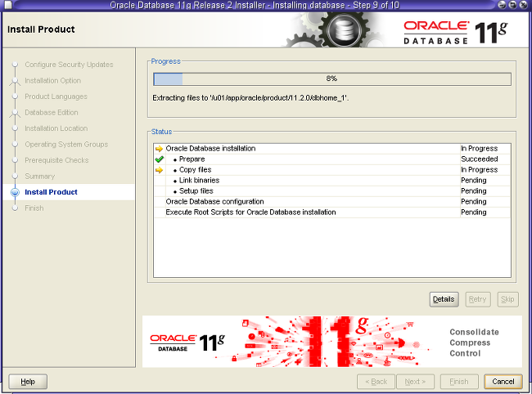Select the Installation Option step
Screen dimensions: 532x394
(53, 81)
